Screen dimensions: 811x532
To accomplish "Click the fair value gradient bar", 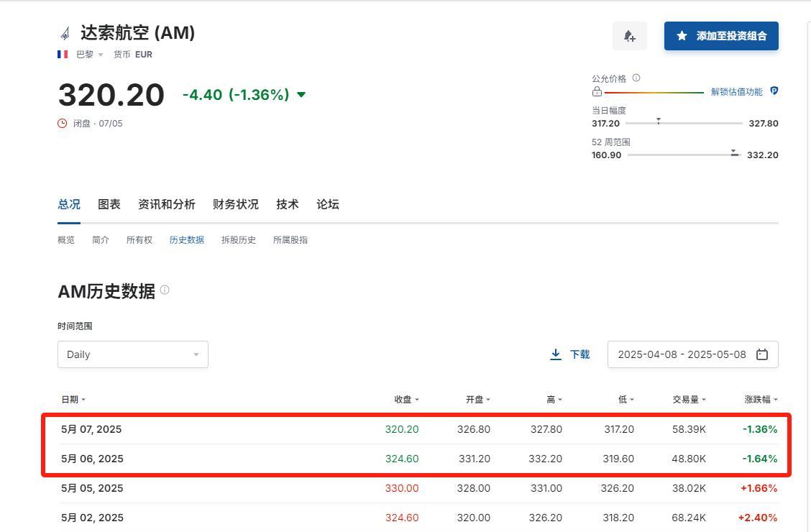I will pos(654,93).
